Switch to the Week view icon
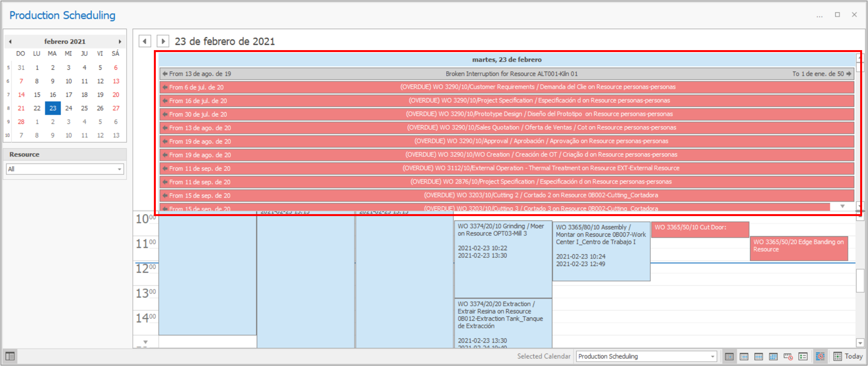The image size is (868, 366). [x=758, y=356]
